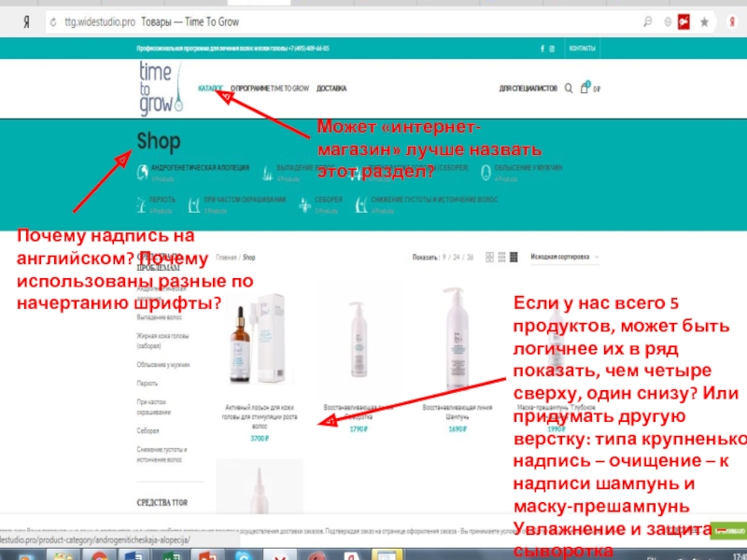Select Жирная кожа головы (себорея) sidebar filter
Image resolution: width=747 pixels, height=560 pixels.
(x=162, y=341)
